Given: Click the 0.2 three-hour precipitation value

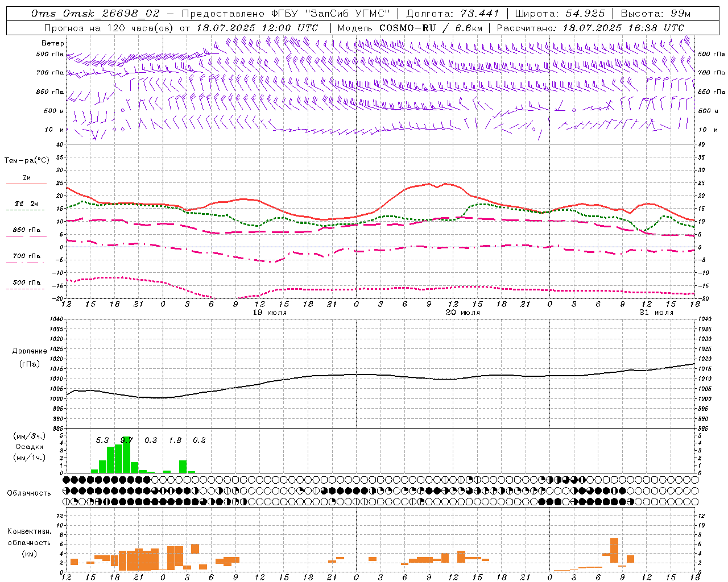Looking at the screenshot, I should pos(199,440).
